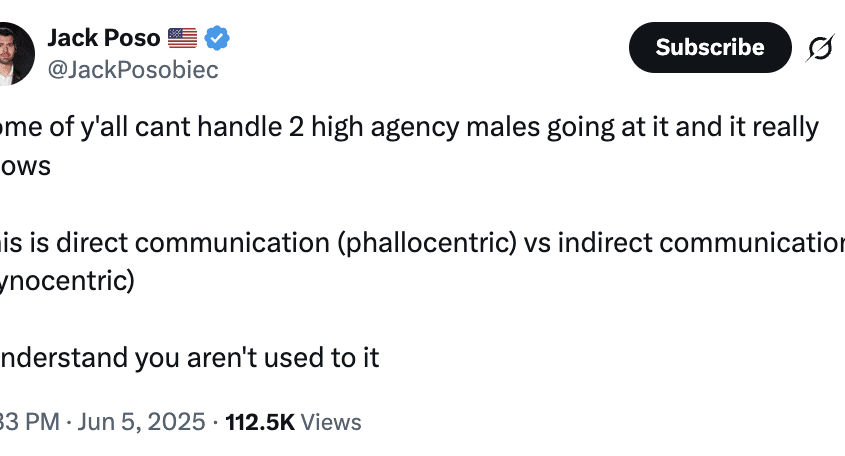Click the word phallocentric in the tweet

coord(427,243)
